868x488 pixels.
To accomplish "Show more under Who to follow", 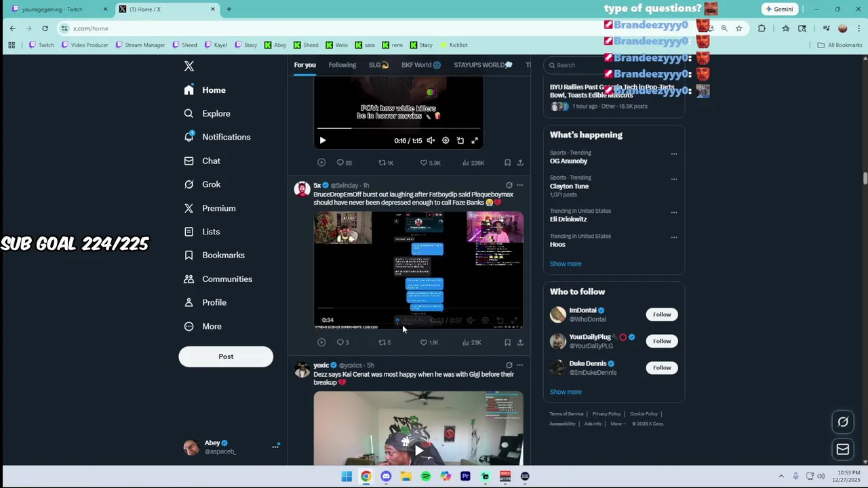I will [x=566, y=392].
